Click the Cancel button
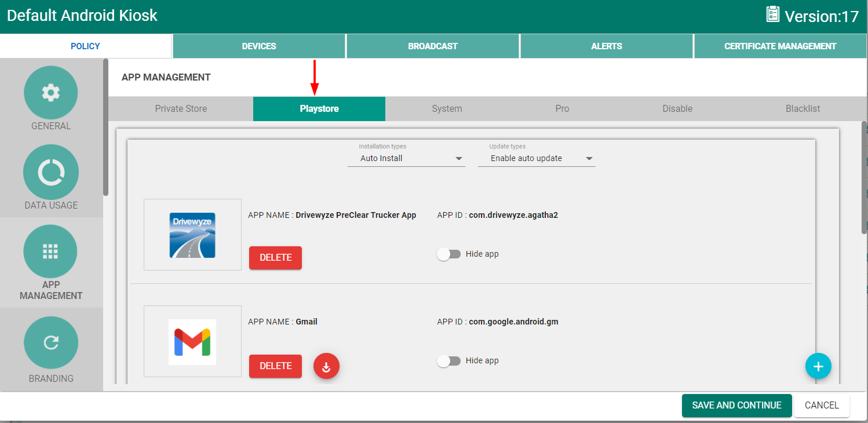Screen dimensions: 868x423 (x=822, y=406)
